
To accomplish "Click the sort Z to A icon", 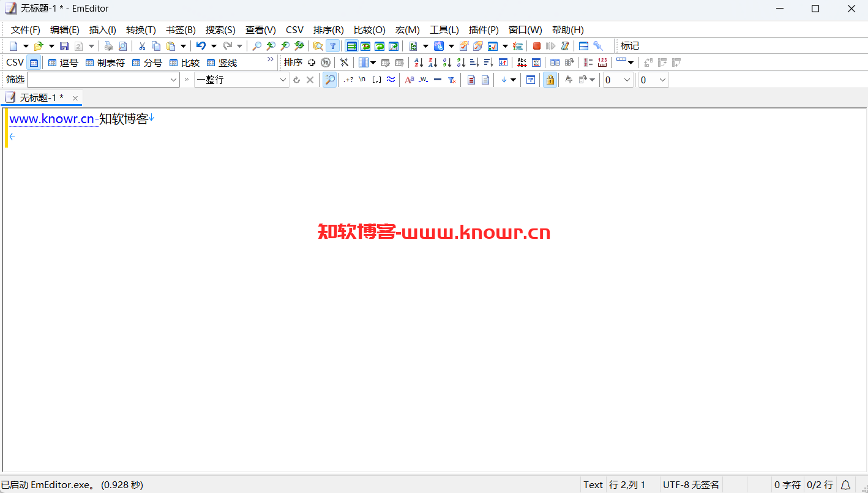I will 433,62.
